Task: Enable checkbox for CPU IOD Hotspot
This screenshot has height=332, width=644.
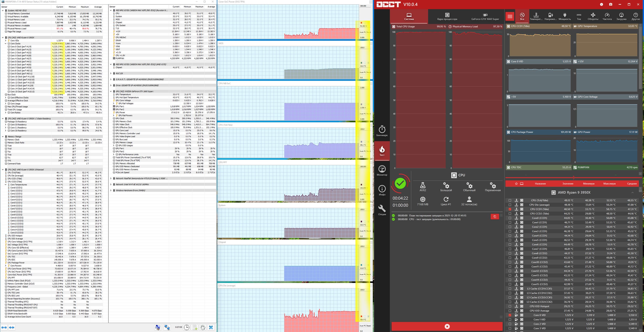Action: pyautogui.click(x=510, y=306)
